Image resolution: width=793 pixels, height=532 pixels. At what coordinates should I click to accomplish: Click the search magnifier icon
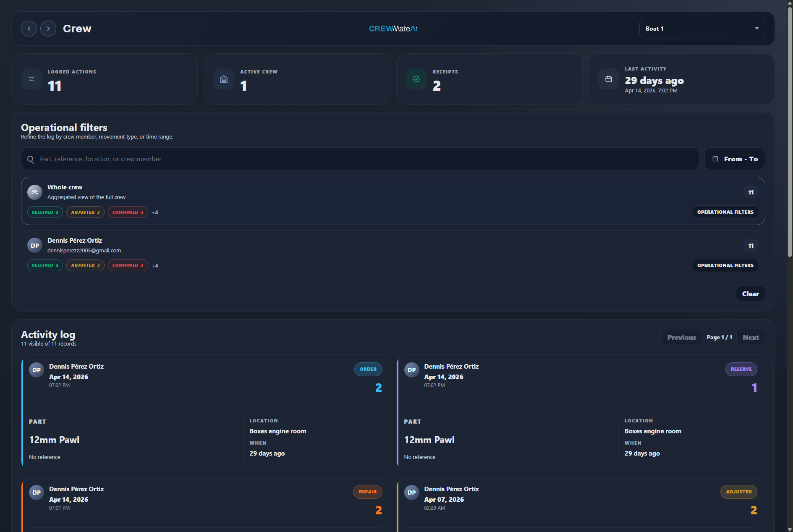pyautogui.click(x=31, y=159)
